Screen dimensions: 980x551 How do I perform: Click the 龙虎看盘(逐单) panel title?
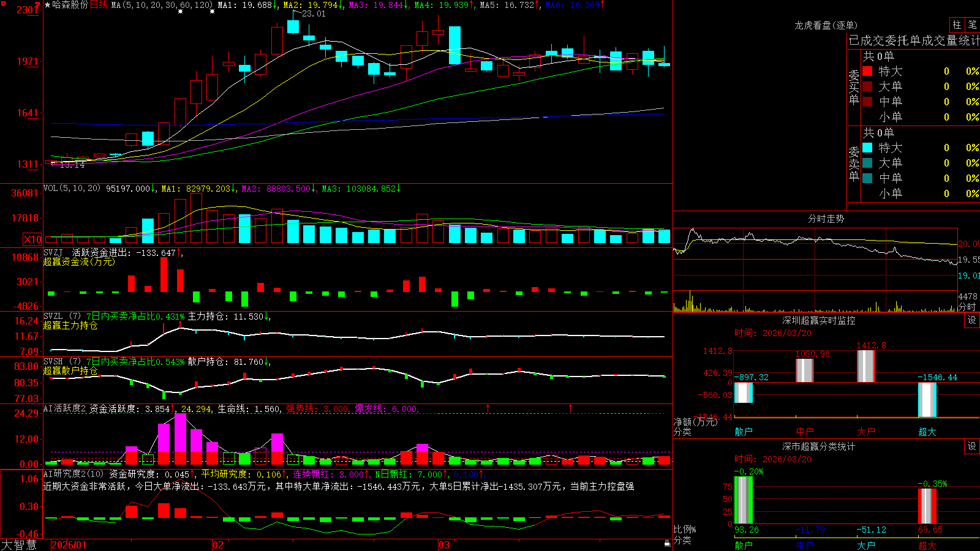tap(826, 25)
